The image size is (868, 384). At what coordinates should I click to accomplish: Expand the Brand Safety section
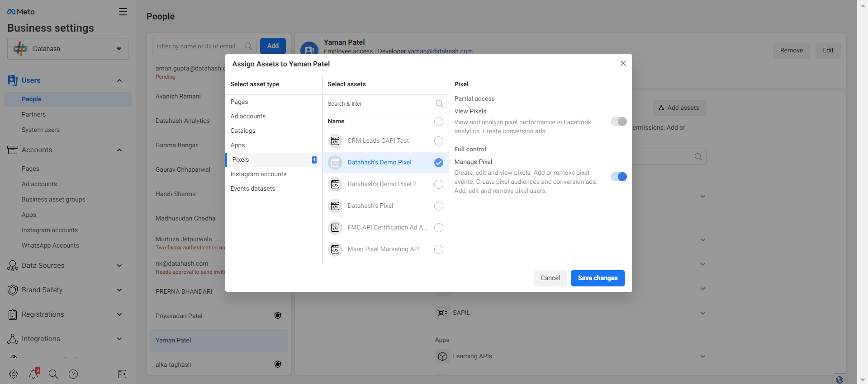pos(119,290)
